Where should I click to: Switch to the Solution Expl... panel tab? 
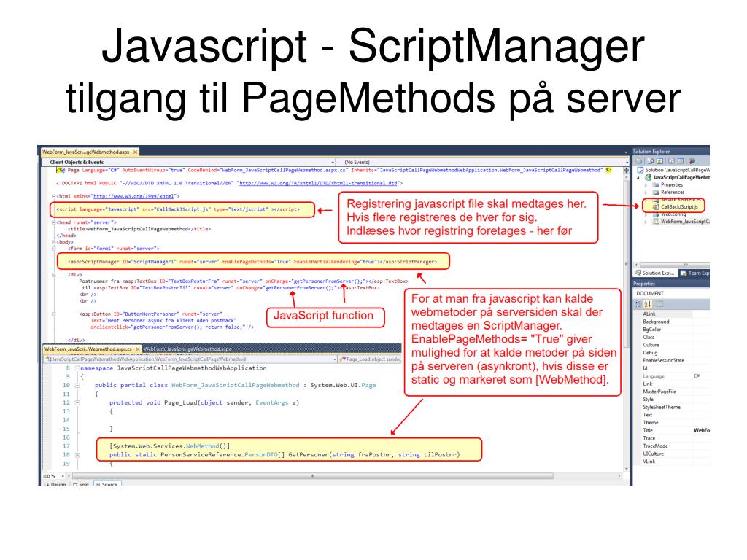click(654, 273)
